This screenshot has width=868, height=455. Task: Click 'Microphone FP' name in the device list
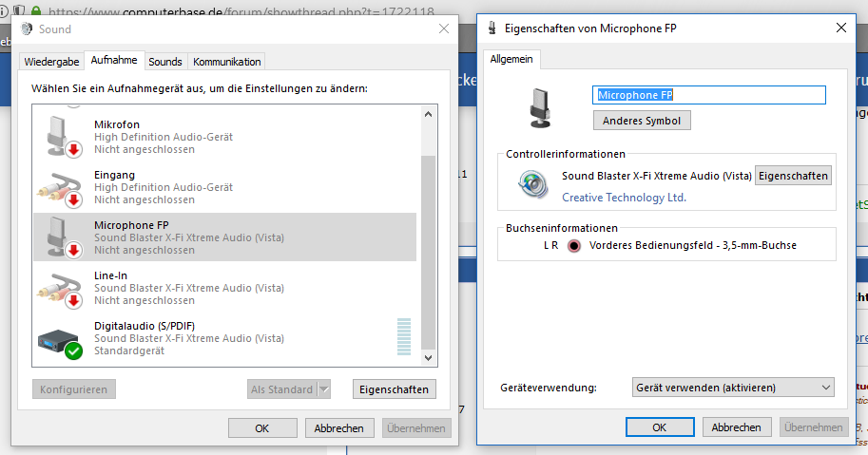[x=132, y=225]
